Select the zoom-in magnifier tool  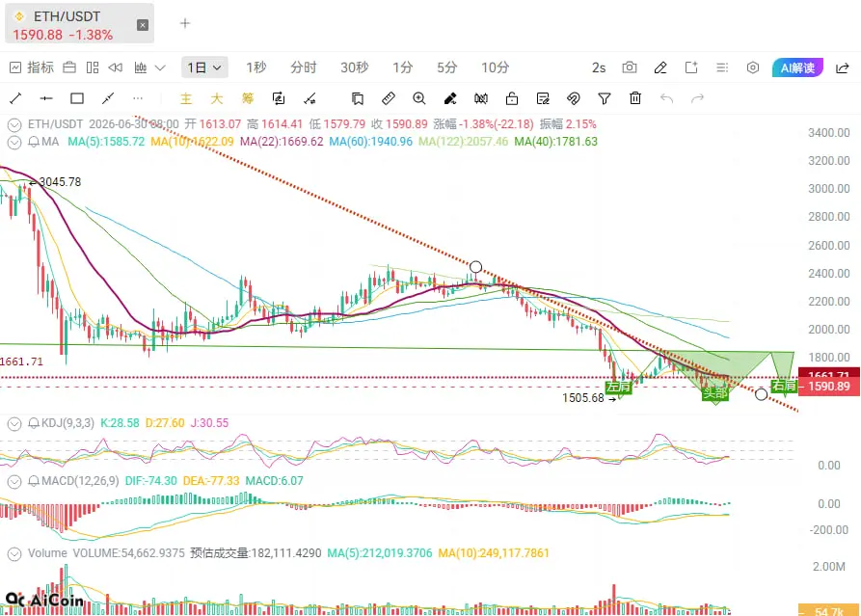point(419,98)
